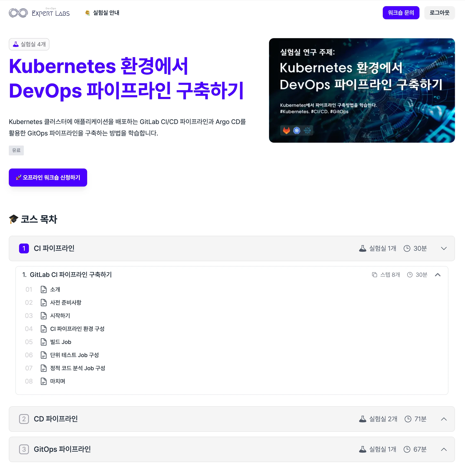Expand the CD 파이프라인 section header

(x=232, y=419)
